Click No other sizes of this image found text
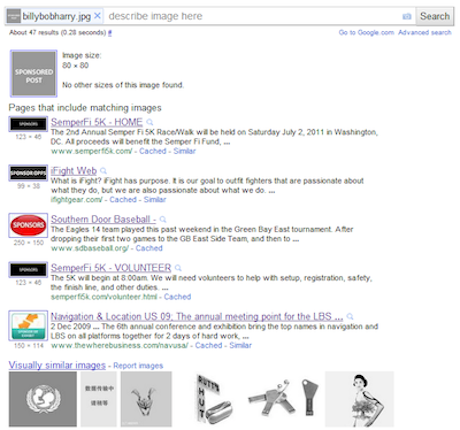Screen dimensions: 460x430 pos(123,85)
